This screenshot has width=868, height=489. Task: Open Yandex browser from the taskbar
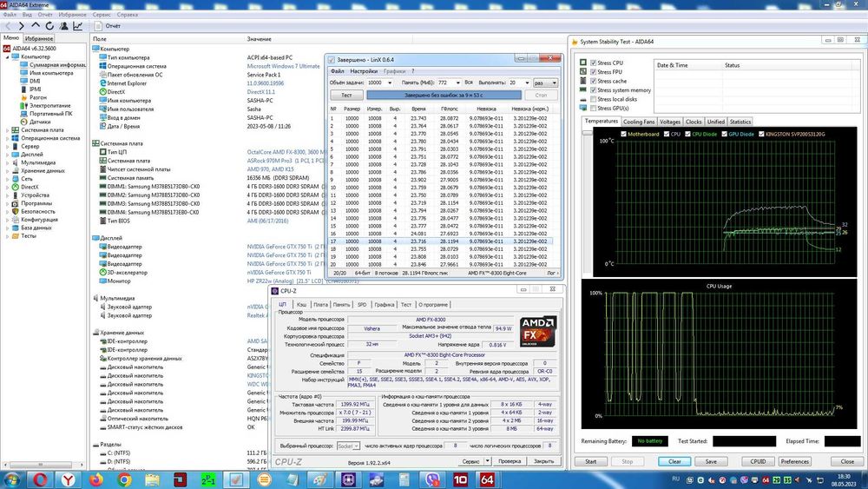point(68,479)
